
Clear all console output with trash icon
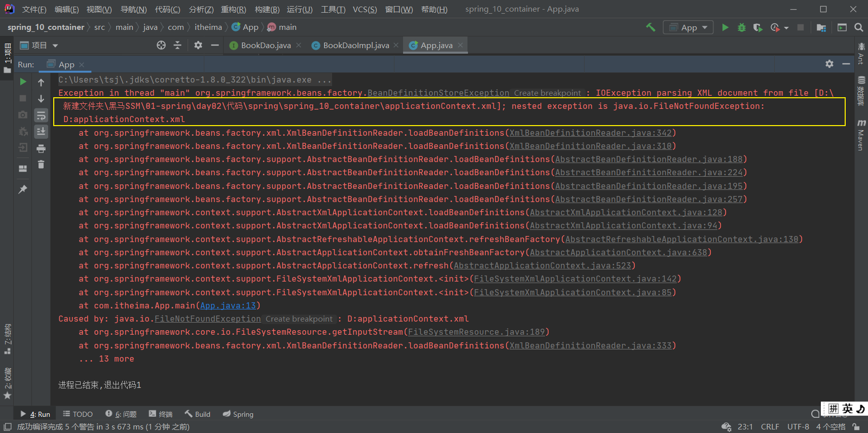point(41,164)
